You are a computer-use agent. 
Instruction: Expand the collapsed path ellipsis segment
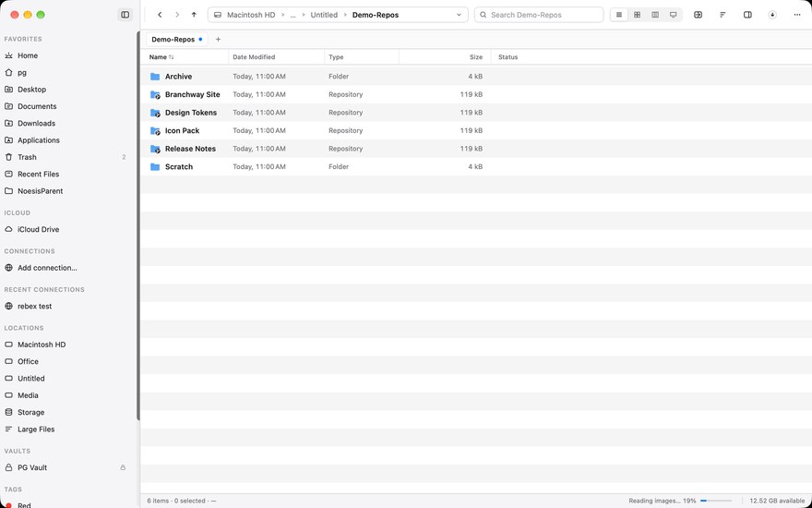click(x=293, y=15)
